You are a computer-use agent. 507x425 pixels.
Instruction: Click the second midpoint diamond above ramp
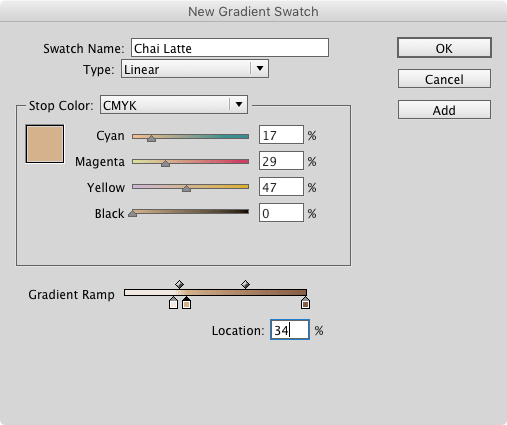246,284
